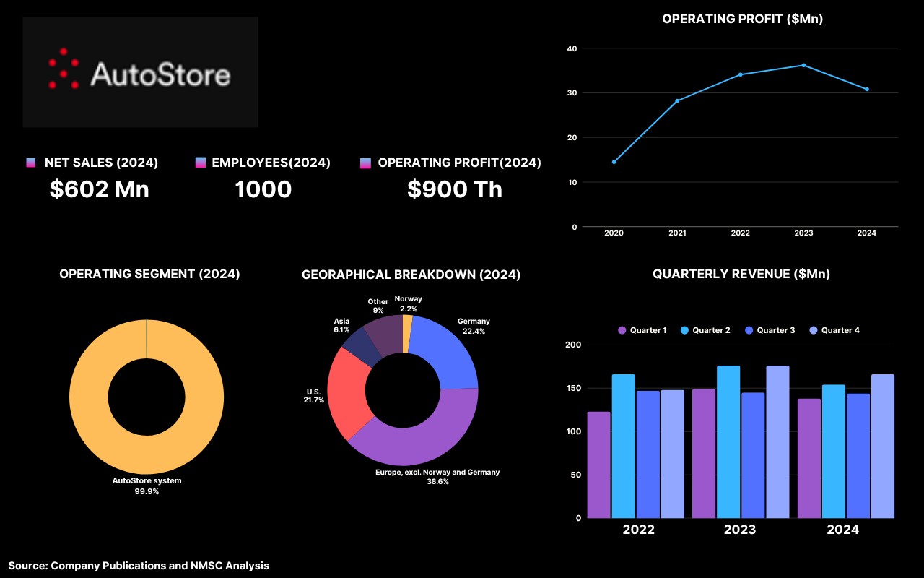Click the Norway 2.2% label
The height and width of the screenshot is (578, 924).
click(409, 303)
